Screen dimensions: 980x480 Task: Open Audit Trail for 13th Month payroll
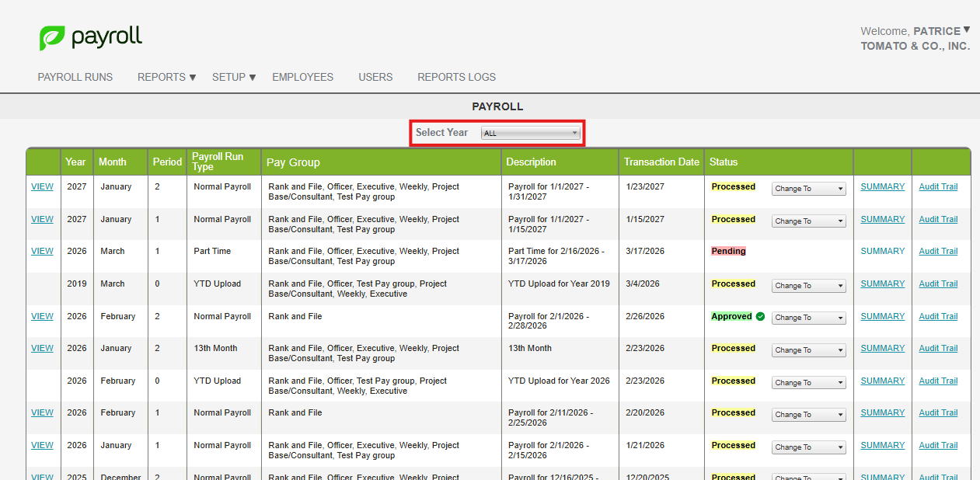click(938, 349)
